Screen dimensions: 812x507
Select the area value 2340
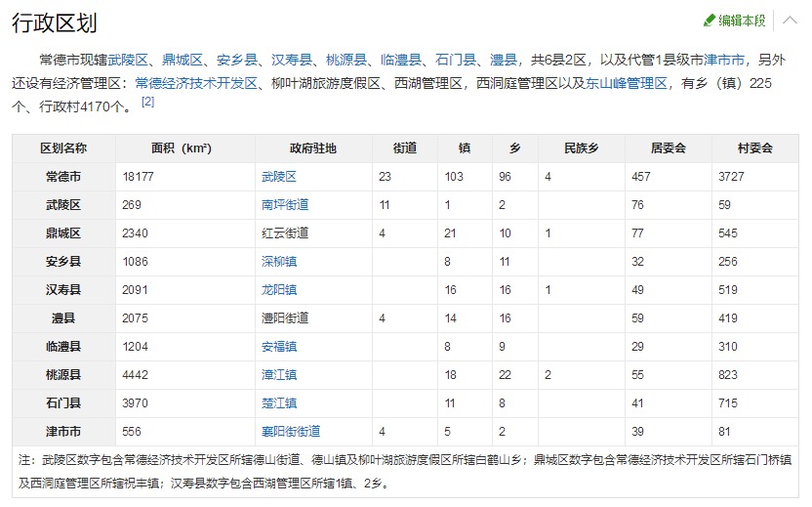click(135, 233)
